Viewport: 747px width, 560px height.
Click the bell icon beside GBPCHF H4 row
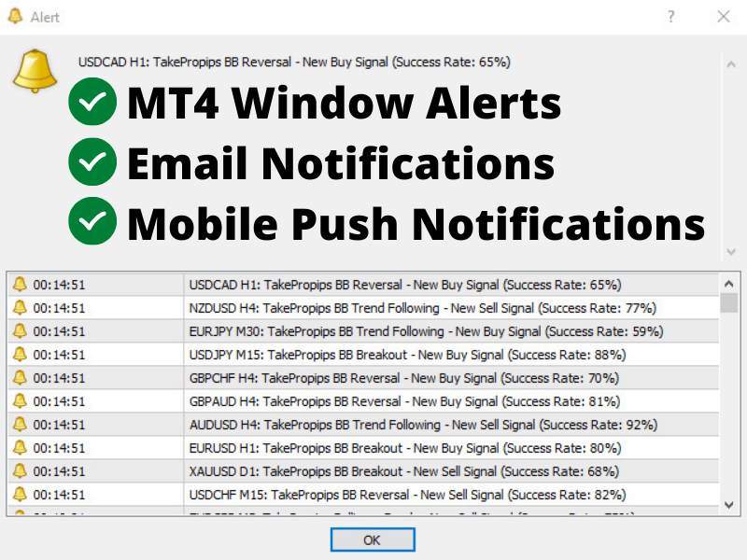(x=20, y=378)
